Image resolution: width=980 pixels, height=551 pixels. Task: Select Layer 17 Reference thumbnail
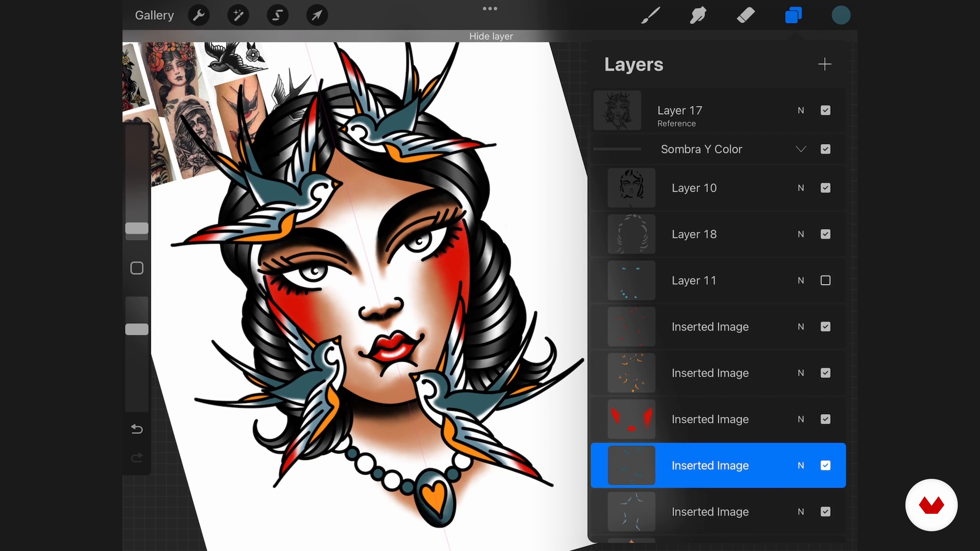[x=617, y=110]
